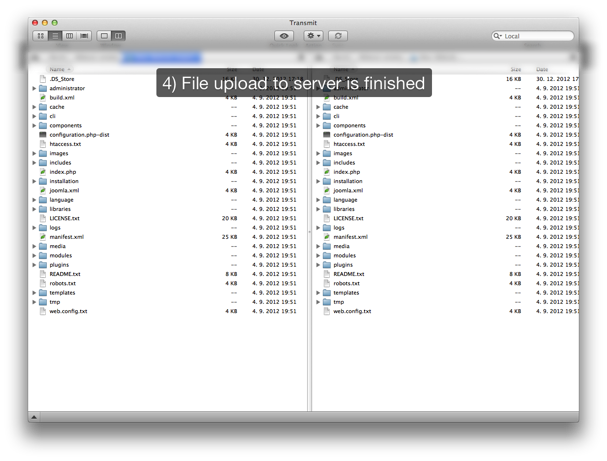Image resolution: width=607 pixels, height=461 pixels.
Task: Select libraries folder name in left pane
Action: tap(60, 209)
